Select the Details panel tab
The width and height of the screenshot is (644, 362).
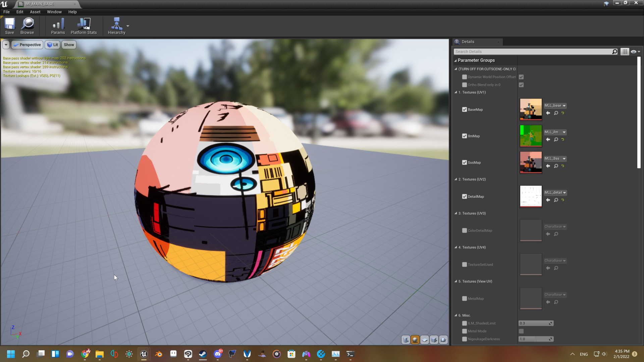coord(467,42)
